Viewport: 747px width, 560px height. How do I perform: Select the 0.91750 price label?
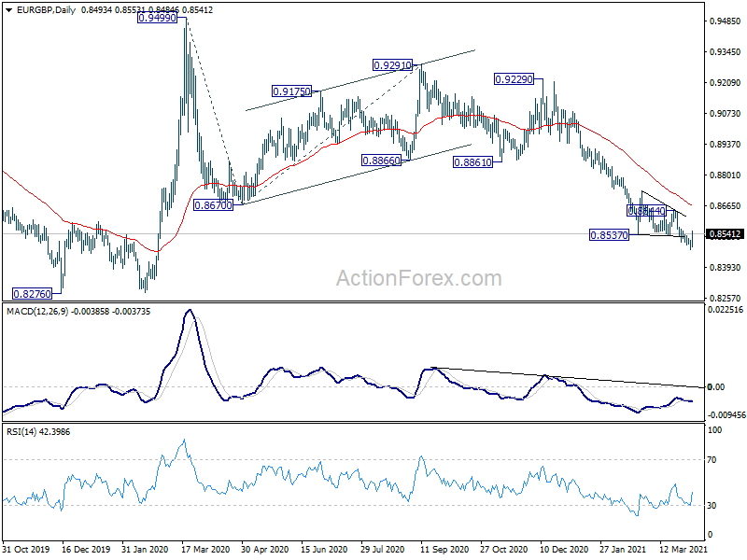pos(291,91)
